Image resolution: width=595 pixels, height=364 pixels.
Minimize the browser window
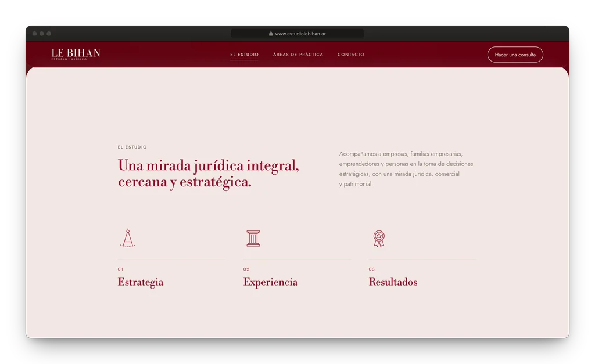[42, 34]
